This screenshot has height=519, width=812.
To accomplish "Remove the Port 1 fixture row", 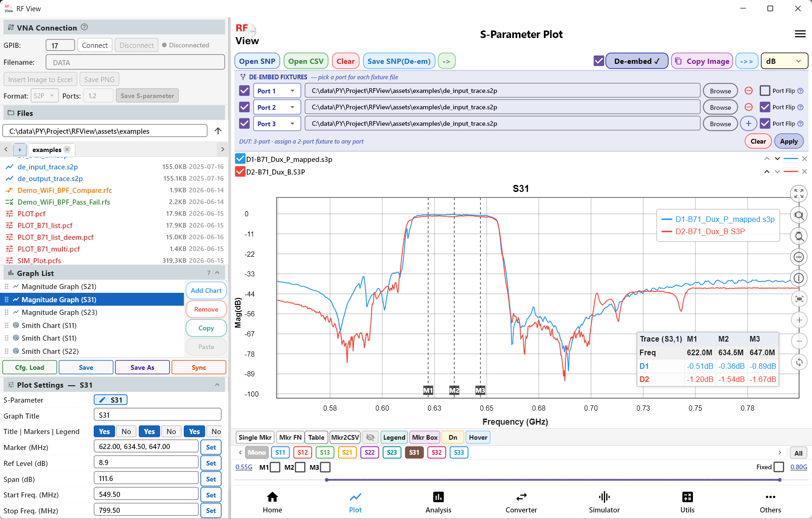I will [749, 91].
